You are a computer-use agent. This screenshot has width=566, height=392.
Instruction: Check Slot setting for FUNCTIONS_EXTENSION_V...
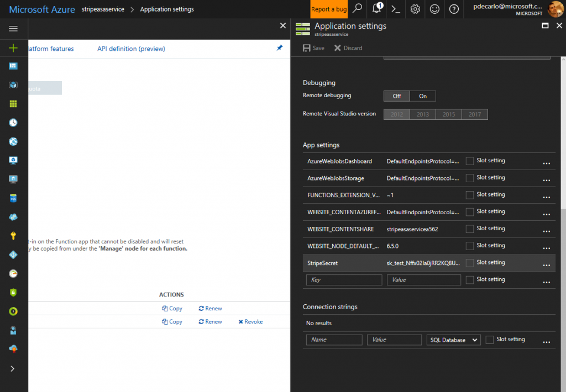click(470, 195)
